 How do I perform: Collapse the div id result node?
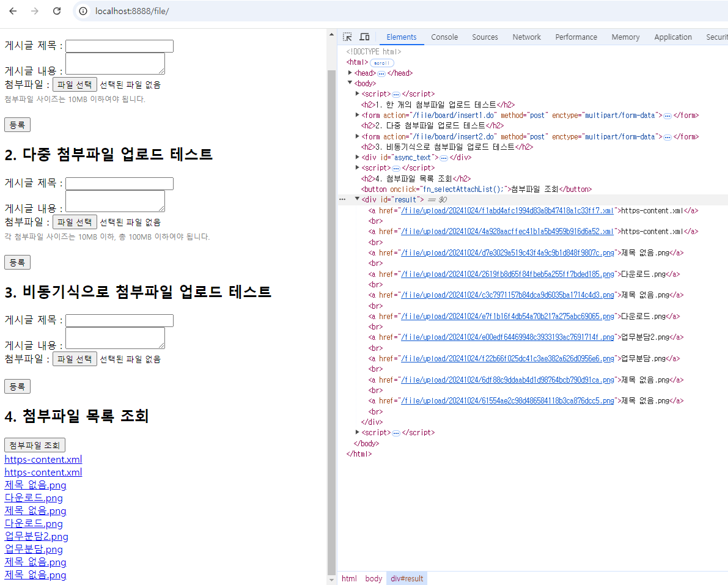click(x=357, y=199)
